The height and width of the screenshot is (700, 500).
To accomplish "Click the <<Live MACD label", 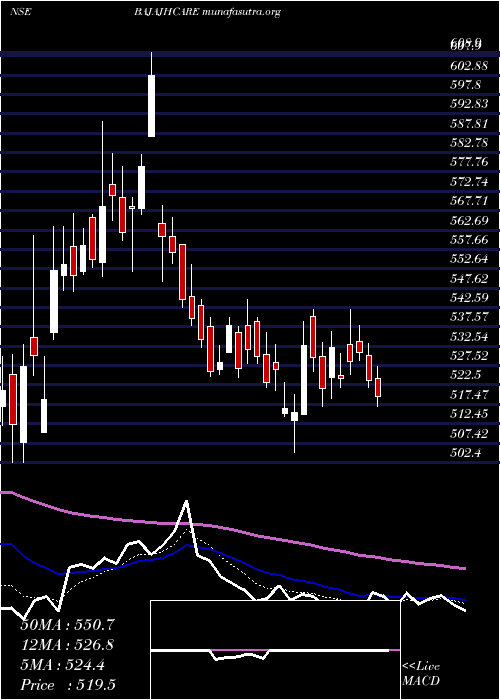I will pyautogui.click(x=421, y=674).
